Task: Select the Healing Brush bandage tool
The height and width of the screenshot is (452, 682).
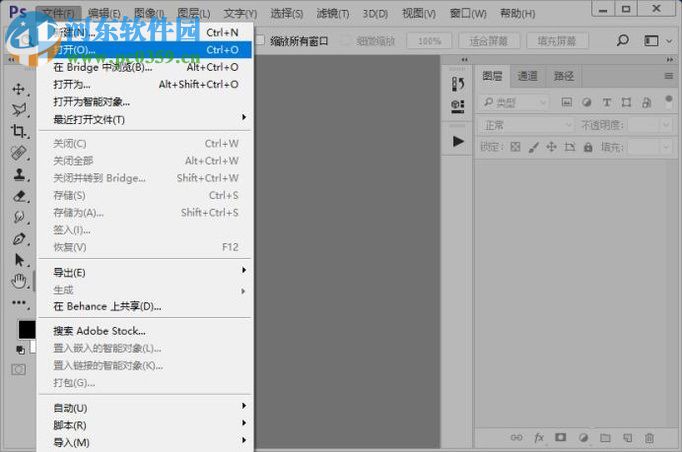Action: click(x=19, y=153)
